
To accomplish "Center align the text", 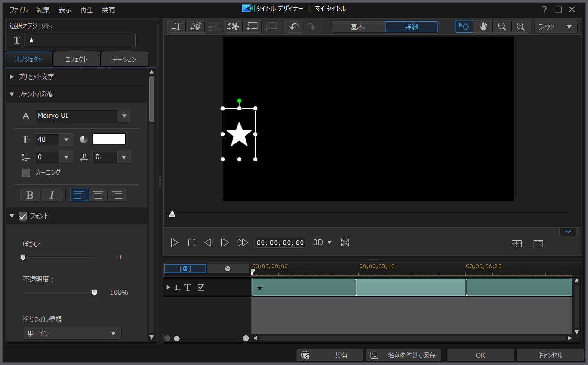I will click(x=98, y=195).
